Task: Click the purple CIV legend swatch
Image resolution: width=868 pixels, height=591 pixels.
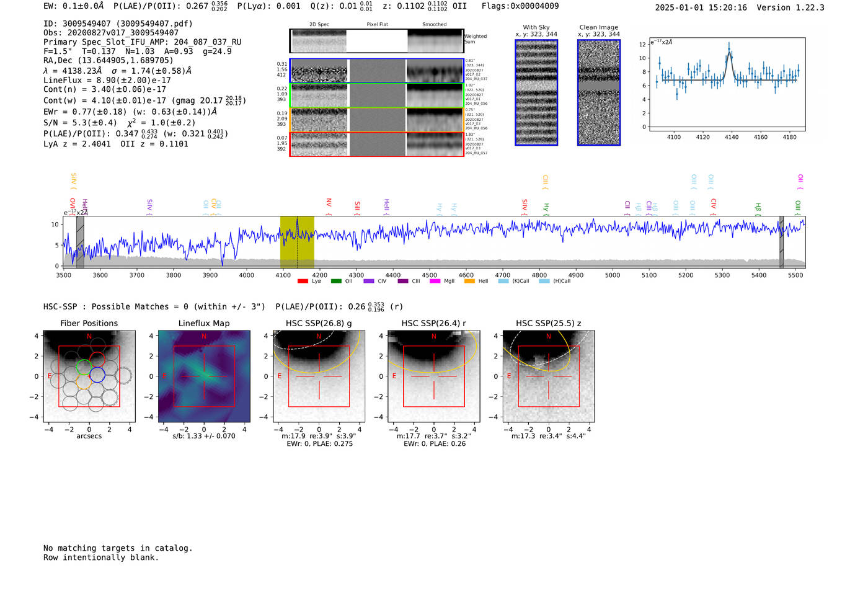Action: click(369, 281)
